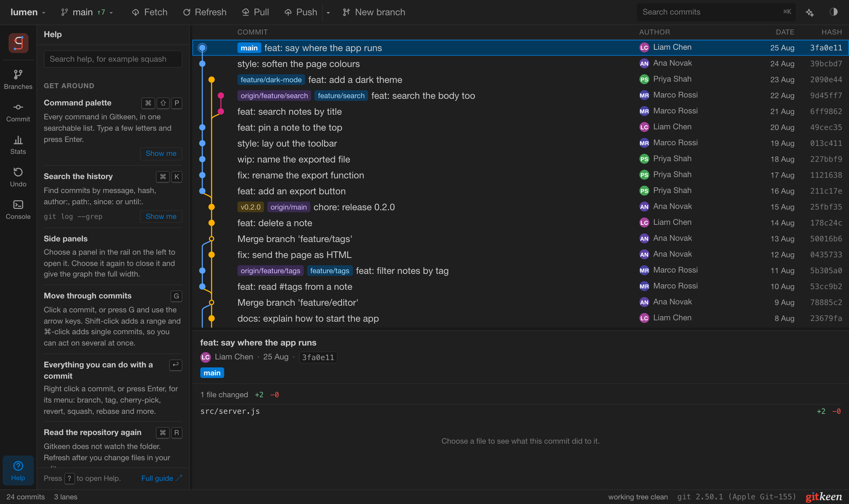Open the Full guide link
849x504 pixels.
coord(162,478)
